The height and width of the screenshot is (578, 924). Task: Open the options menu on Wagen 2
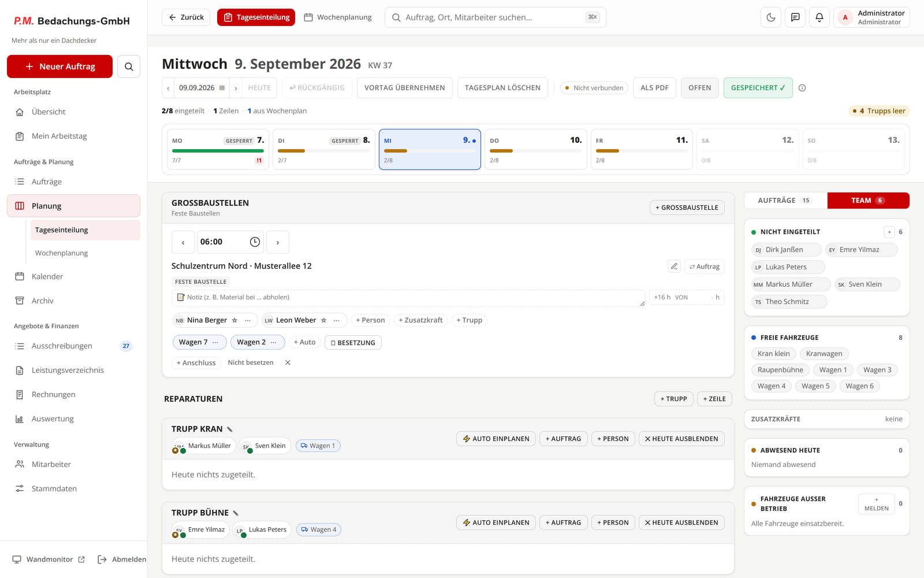tap(274, 342)
